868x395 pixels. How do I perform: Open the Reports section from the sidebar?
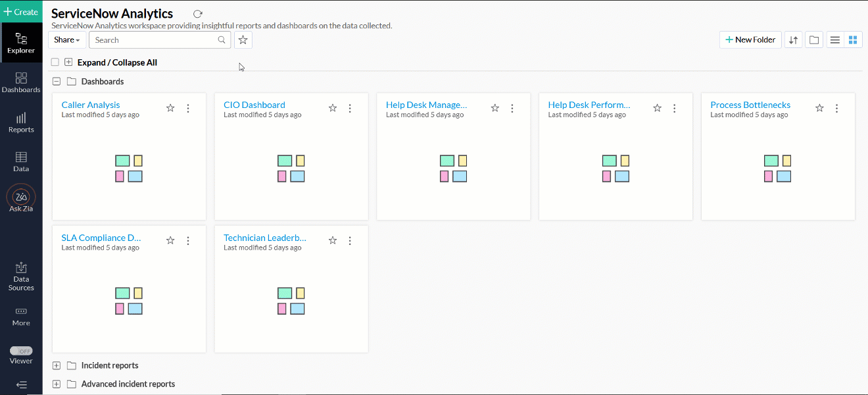click(x=21, y=123)
